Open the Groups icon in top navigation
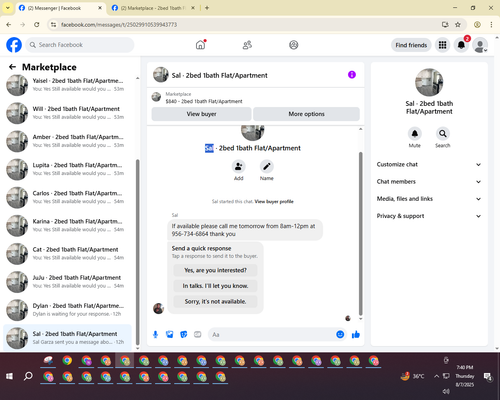 click(x=294, y=45)
